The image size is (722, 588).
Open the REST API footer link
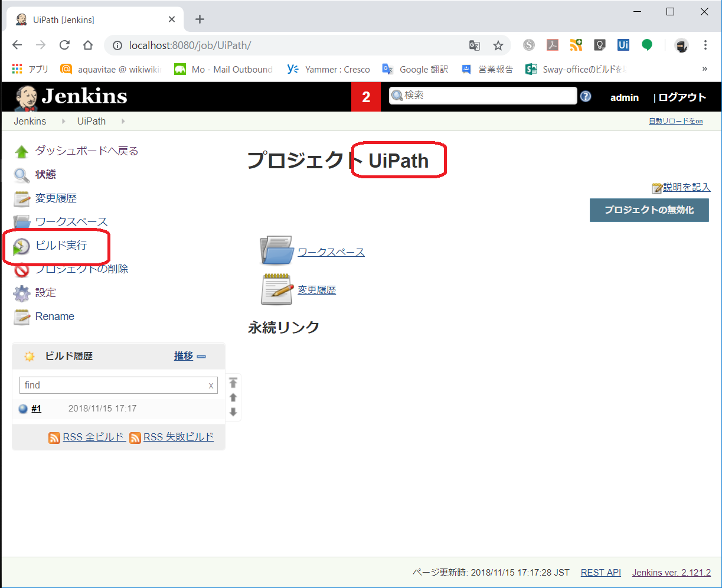click(x=601, y=573)
